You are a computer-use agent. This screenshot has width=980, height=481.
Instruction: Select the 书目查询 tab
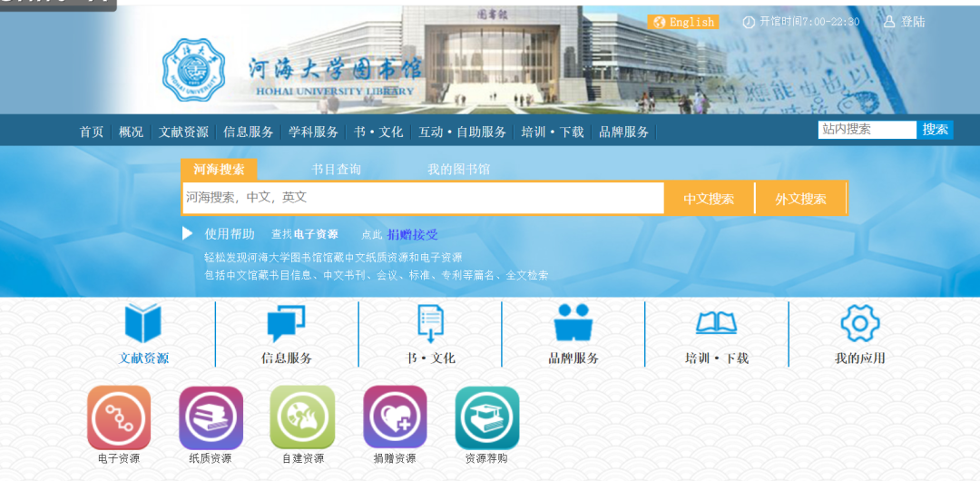click(337, 170)
